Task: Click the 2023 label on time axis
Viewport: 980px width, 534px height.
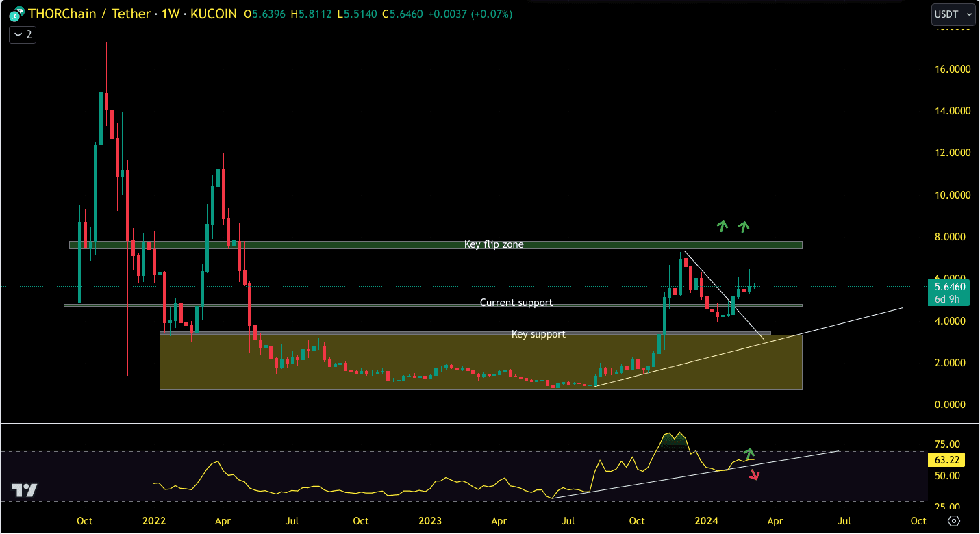Action: [x=430, y=521]
